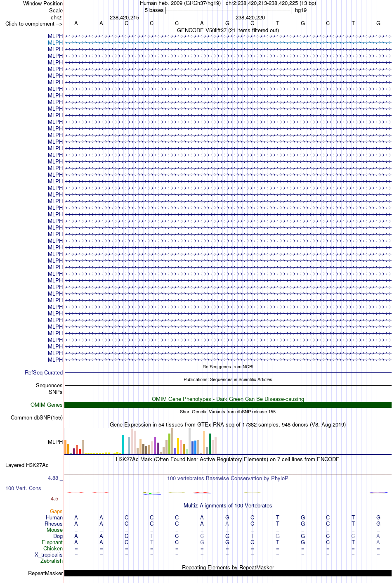Click the black RepeatMasker bar
Viewport: 392px width, 583px height.
tap(228, 573)
